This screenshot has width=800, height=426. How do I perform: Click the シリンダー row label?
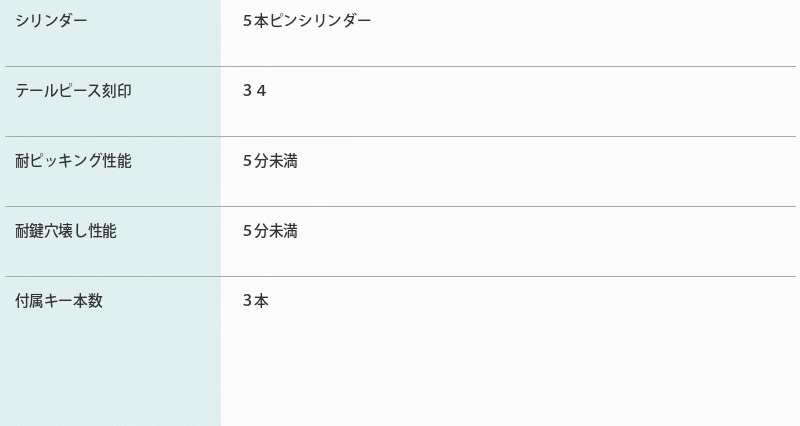click(51, 21)
